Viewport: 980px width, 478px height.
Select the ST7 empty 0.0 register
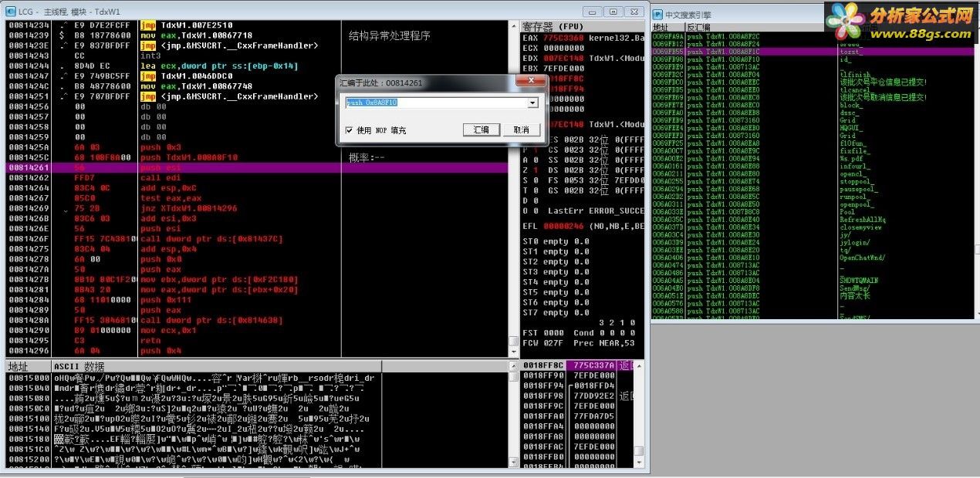tap(556, 312)
